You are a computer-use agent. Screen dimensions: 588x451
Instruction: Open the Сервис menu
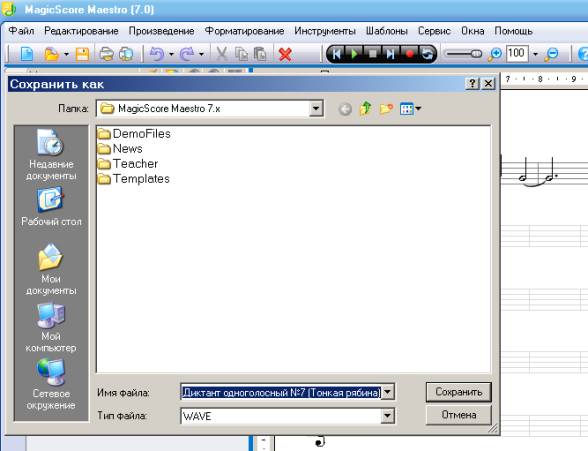[434, 31]
